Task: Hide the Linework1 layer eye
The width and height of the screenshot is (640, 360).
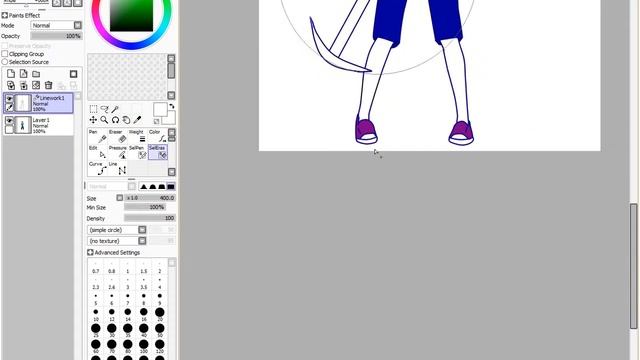Action: [9, 99]
